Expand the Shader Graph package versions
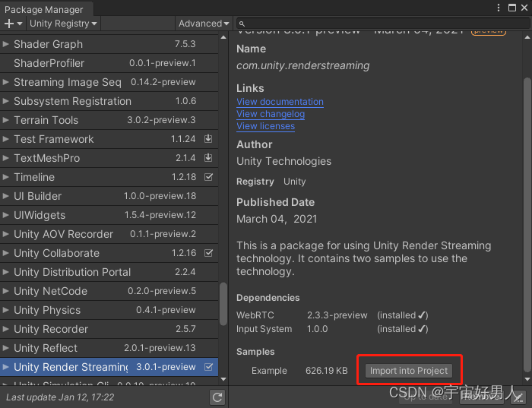Image resolution: width=532 pixels, height=408 pixels. tap(5, 44)
